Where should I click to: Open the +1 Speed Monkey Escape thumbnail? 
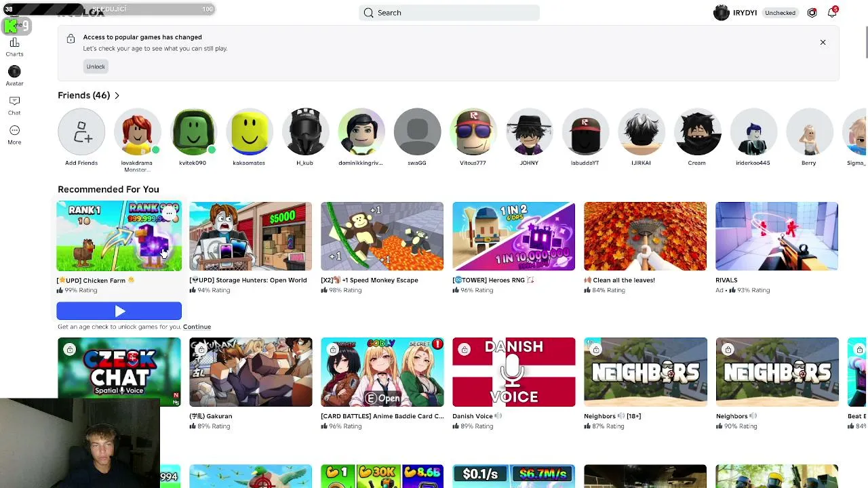click(382, 237)
